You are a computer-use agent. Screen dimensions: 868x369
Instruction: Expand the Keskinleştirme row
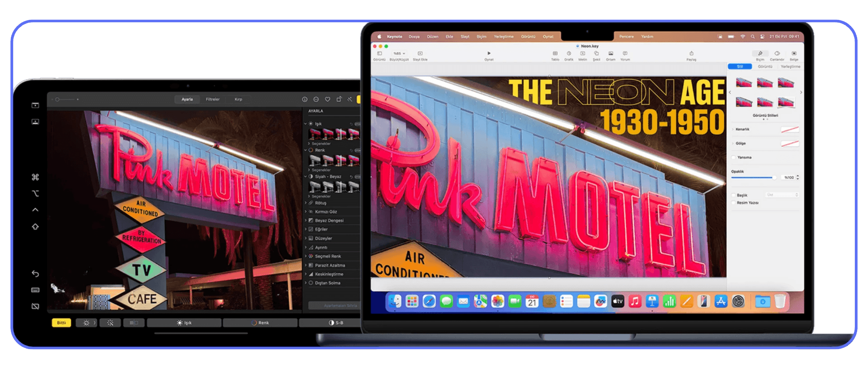tap(306, 274)
